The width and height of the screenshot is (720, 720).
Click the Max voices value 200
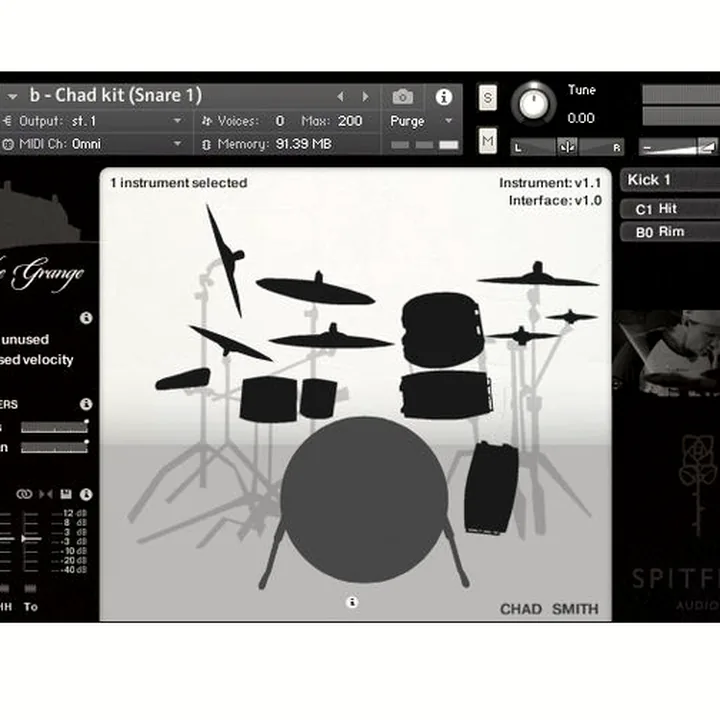click(350, 121)
